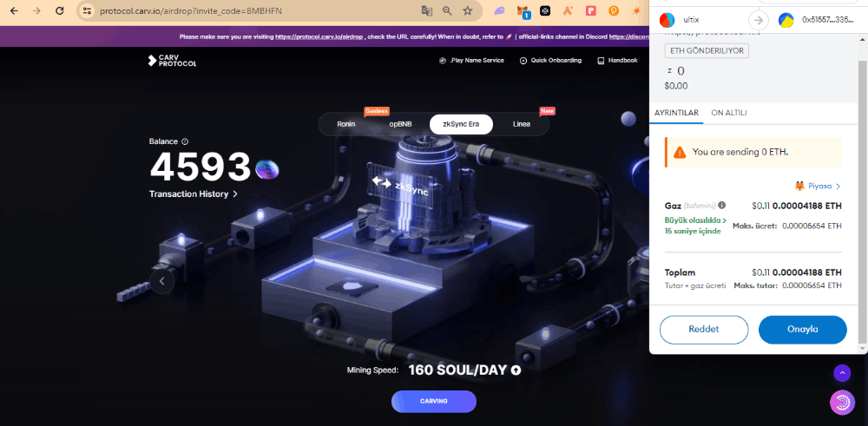Viewport: 868px width, 426px height.
Task: Click the 'You are sending 0 ETH.' warning
Action: click(x=753, y=152)
